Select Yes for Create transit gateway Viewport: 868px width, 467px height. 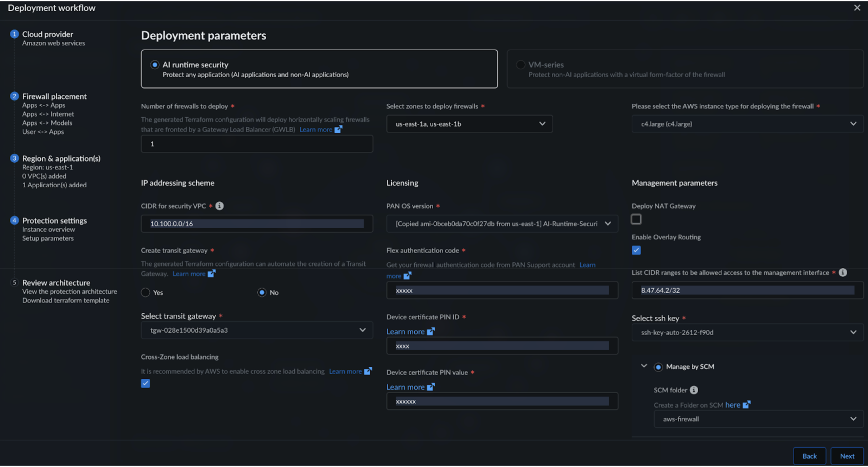click(x=145, y=293)
